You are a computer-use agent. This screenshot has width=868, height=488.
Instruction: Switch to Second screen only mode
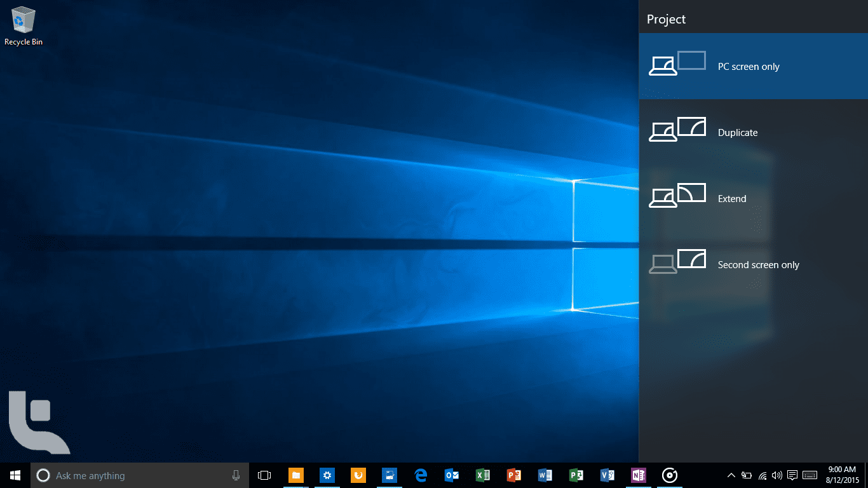click(753, 264)
